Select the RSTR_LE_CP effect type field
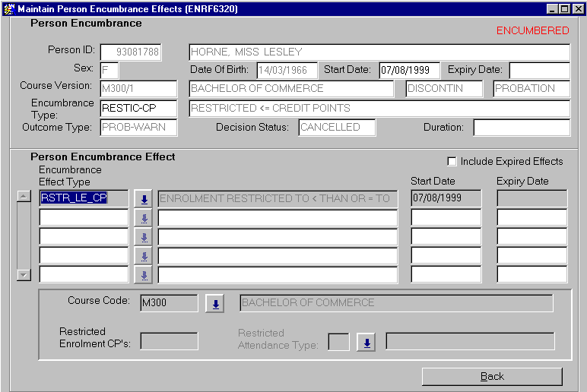This screenshot has height=392, width=587. [x=84, y=199]
